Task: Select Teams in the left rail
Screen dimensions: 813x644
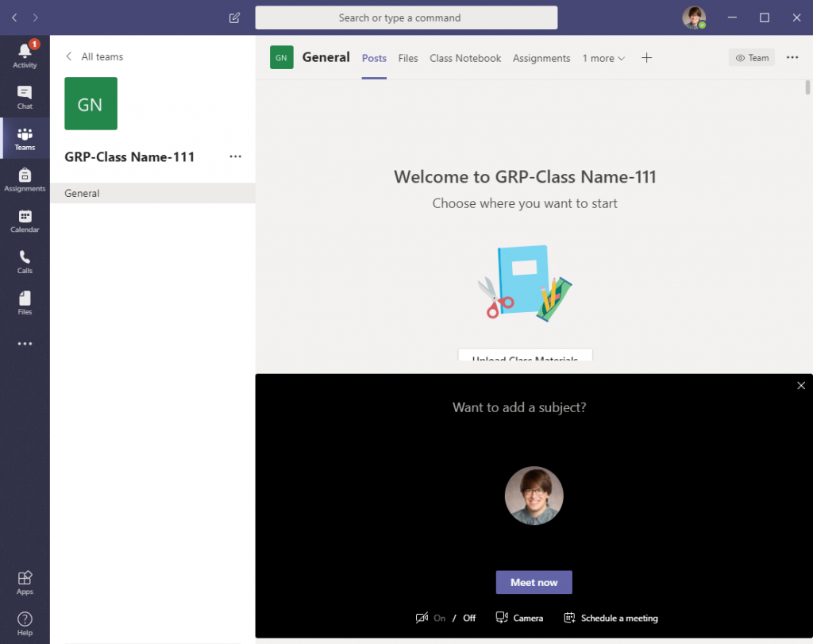Action: (25, 138)
